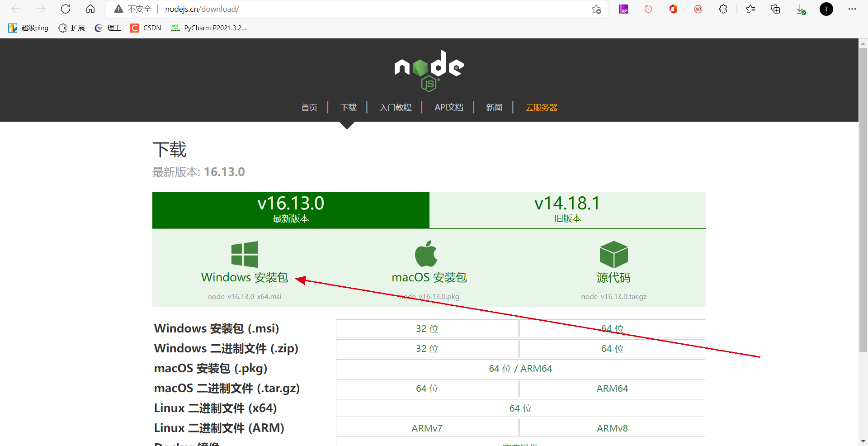868x446 pixels.
Task: Click the scrollbar up arrow
Action: coord(863,43)
